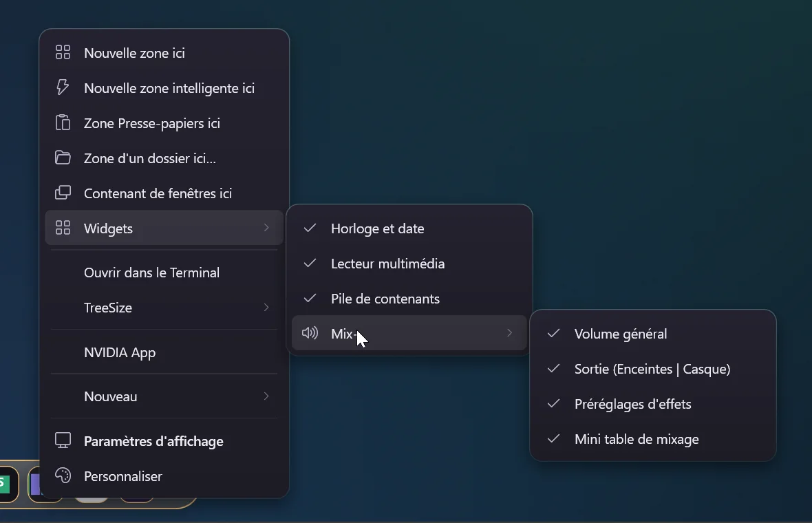
Task: Click the windows icon for Contenant de fenêtres
Action: (63, 193)
